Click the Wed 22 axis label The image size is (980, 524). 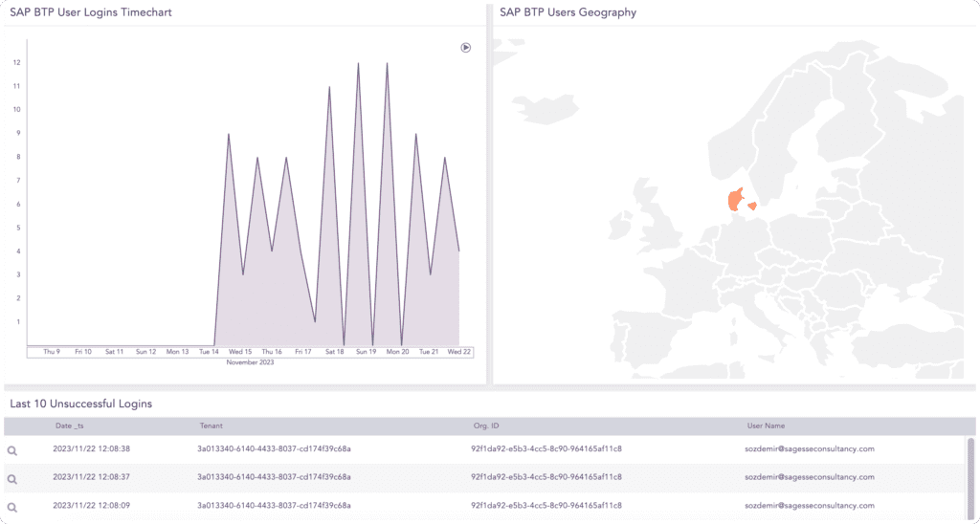click(458, 352)
